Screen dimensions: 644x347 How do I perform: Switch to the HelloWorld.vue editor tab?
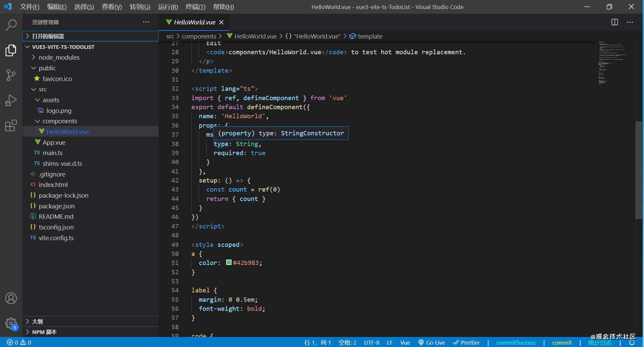pos(194,22)
